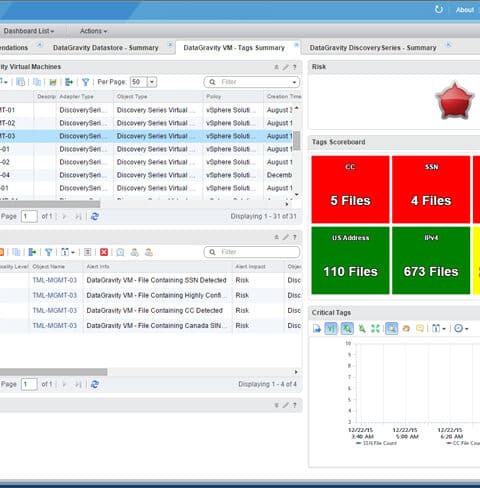Image resolution: width=480 pixels, height=488 pixels.
Task: Click the refresh icon next to About
Action: tap(439, 9)
